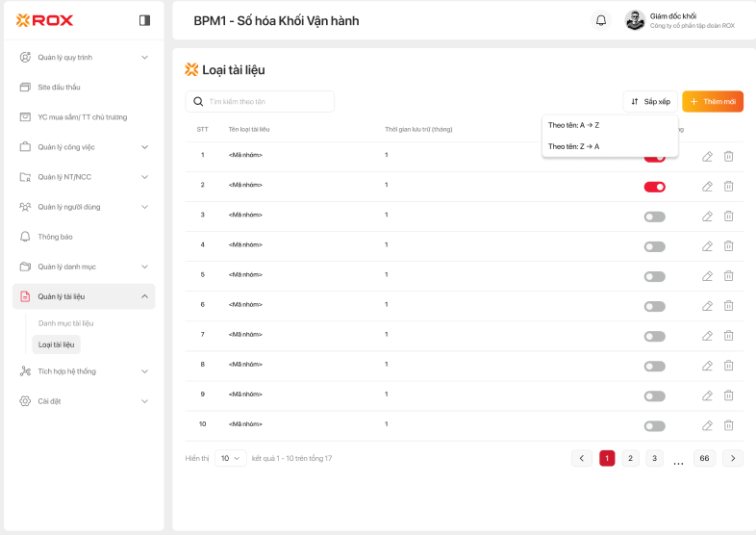Turn on the toggle for row 7

[654, 336]
